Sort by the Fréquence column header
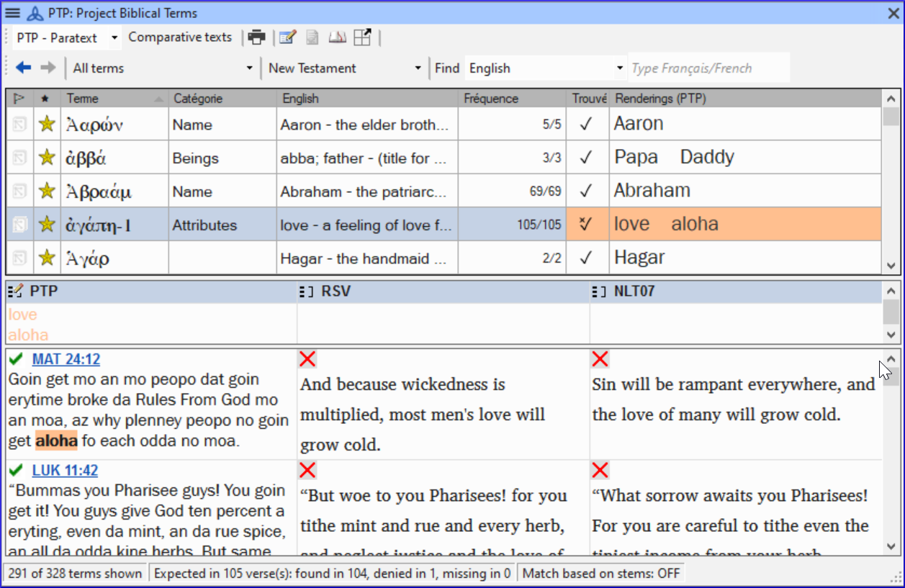This screenshot has width=905, height=588. [513, 99]
